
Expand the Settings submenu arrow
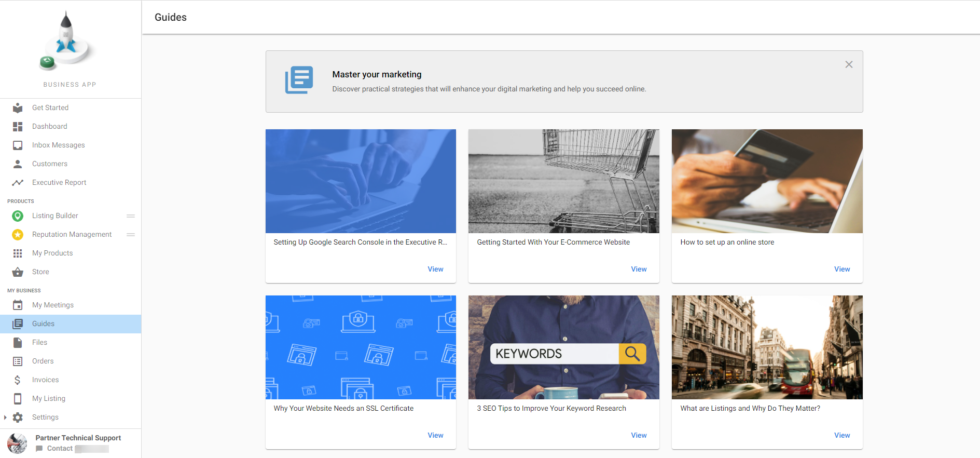[x=5, y=417]
